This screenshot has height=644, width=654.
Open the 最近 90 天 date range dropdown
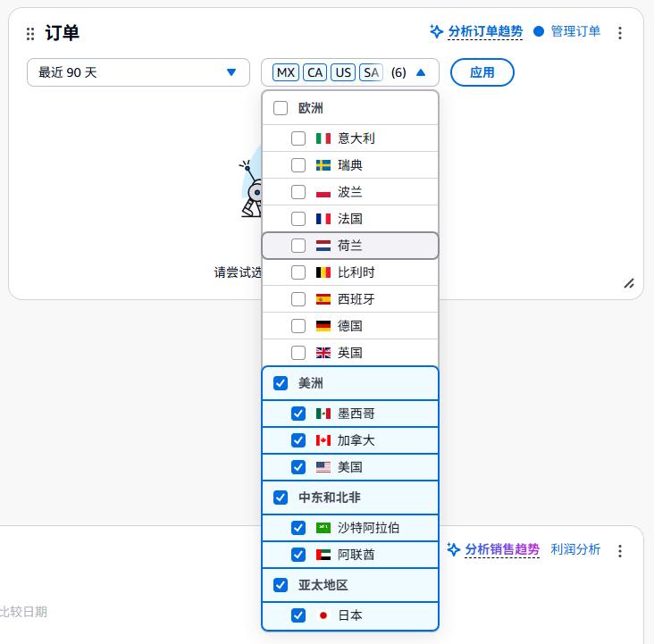(138, 72)
